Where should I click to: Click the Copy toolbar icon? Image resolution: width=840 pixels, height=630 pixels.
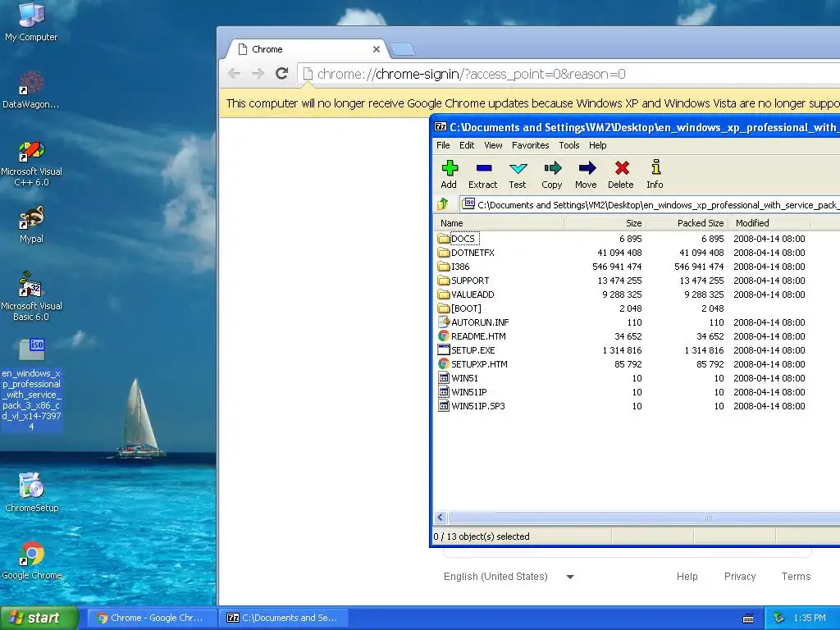[552, 175]
